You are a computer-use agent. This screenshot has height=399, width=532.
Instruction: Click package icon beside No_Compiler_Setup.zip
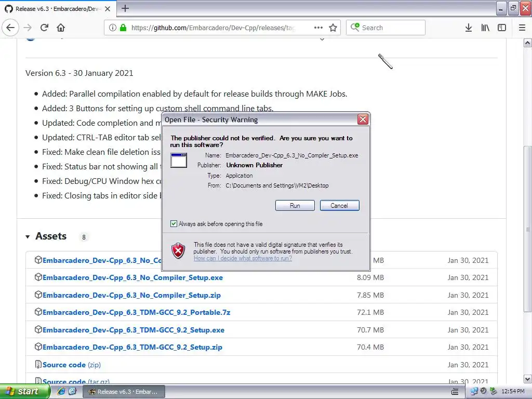38,295
